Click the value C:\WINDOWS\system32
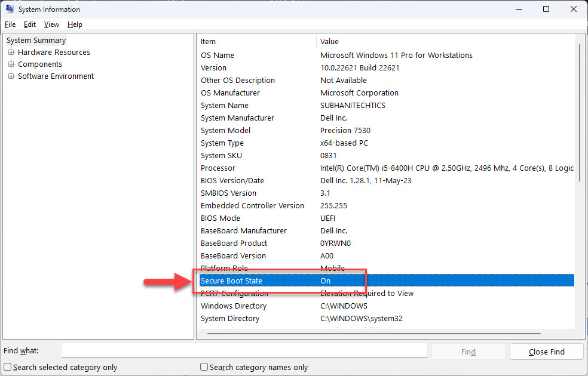The height and width of the screenshot is (376, 588). (x=361, y=318)
